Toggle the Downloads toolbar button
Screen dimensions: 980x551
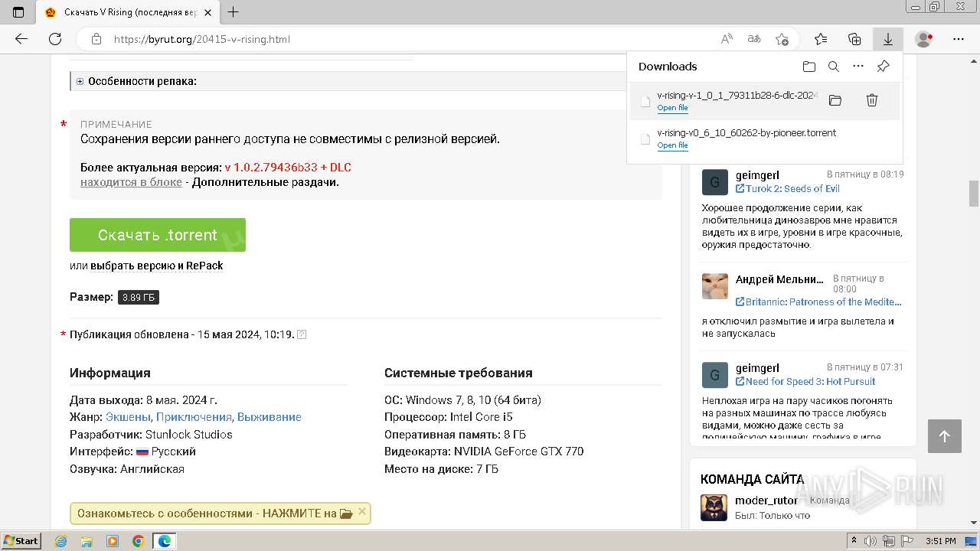[x=888, y=39]
